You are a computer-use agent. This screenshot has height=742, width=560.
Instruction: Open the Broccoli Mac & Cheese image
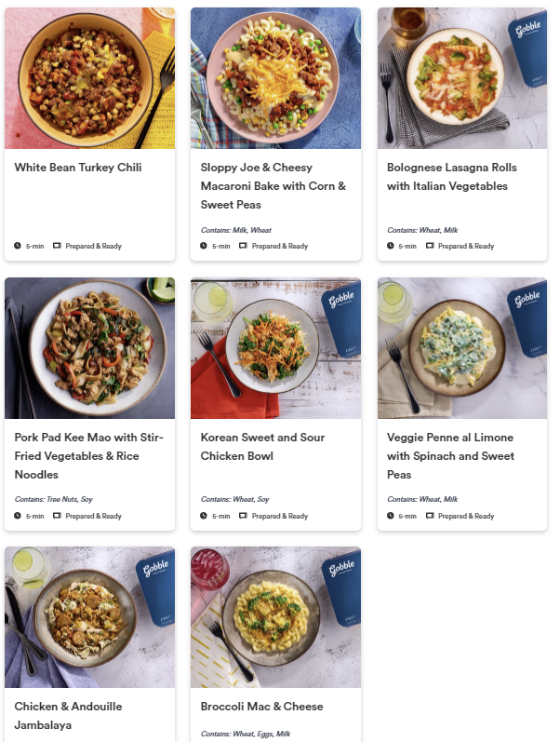(275, 616)
